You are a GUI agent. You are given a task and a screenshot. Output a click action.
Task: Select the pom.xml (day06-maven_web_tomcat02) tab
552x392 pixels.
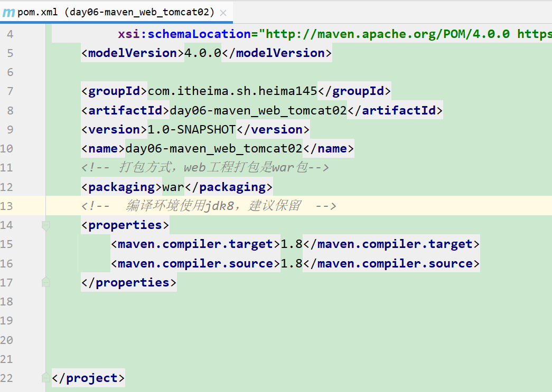click(116, 12)
